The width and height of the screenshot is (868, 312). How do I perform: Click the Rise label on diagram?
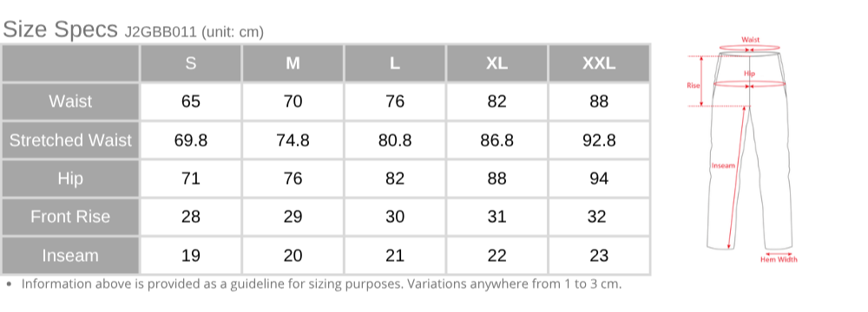coord(693,85)
